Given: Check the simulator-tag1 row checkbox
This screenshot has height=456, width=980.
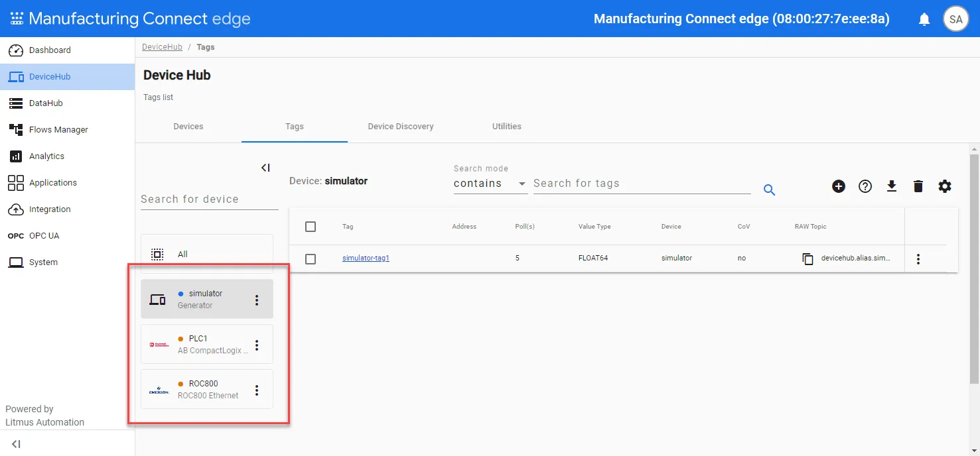Looking at the screenshot, I should (311, 258).
